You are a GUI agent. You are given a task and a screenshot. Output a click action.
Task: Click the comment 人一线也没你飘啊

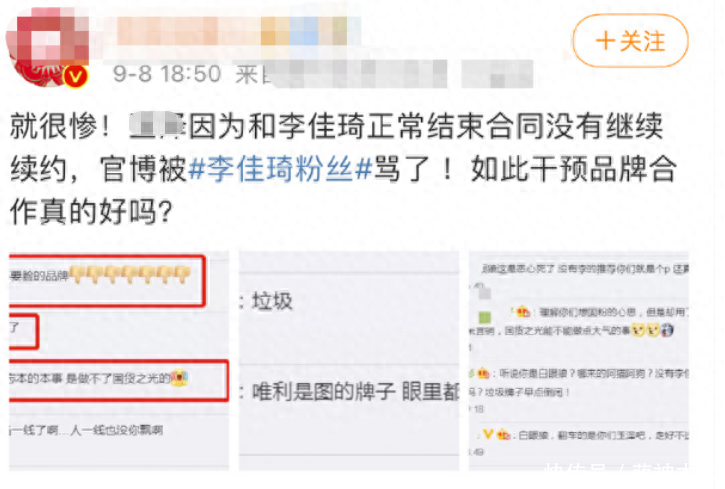117,430
